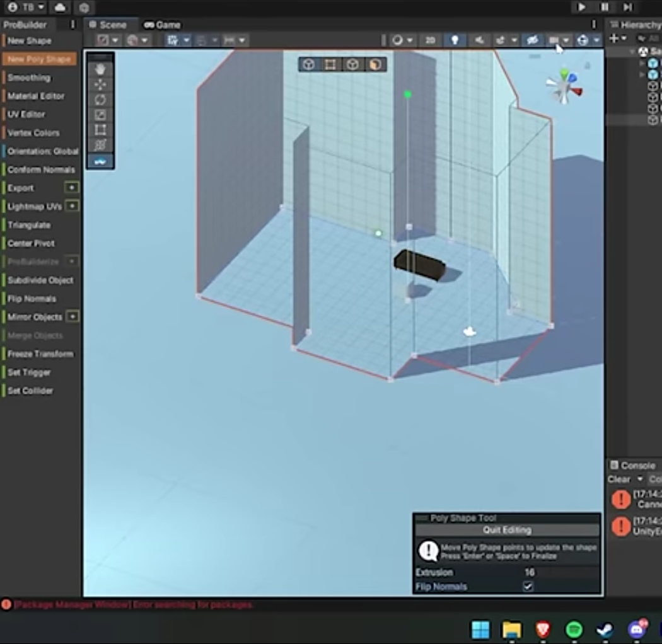
Task: Open Lightmap UVs options plus icon
Action: pyautogui.click(x=73, y=206)
